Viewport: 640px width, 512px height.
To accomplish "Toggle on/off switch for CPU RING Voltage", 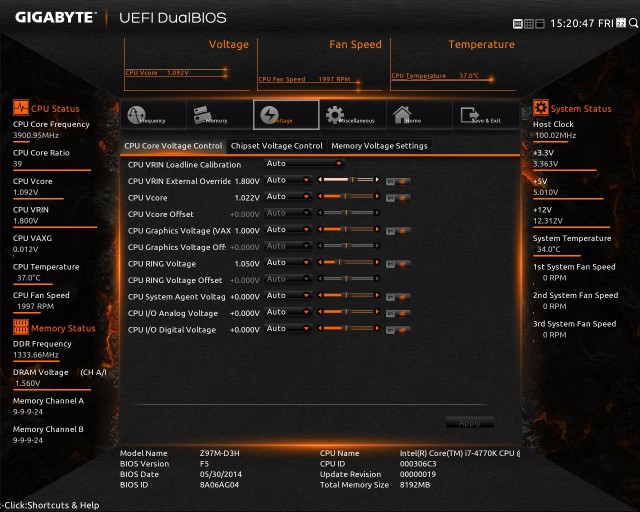I will pos(398,264).
